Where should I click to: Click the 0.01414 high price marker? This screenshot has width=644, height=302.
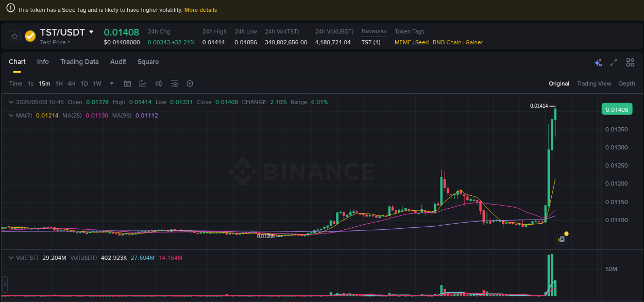[x=539, y=106]
